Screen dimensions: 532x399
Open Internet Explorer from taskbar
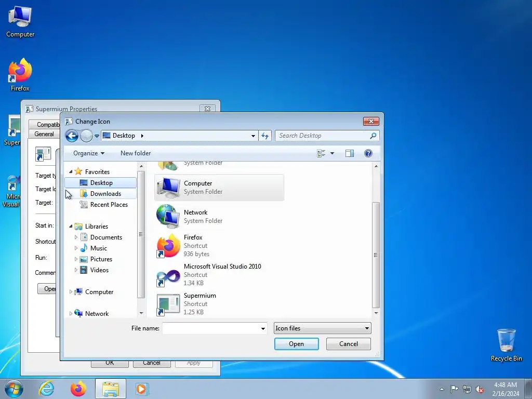pos(46,389)
